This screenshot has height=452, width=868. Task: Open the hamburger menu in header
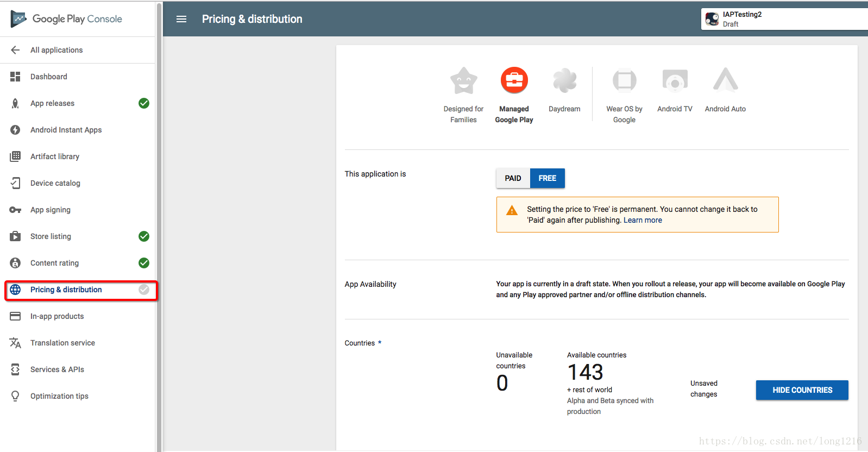point(181,19)
